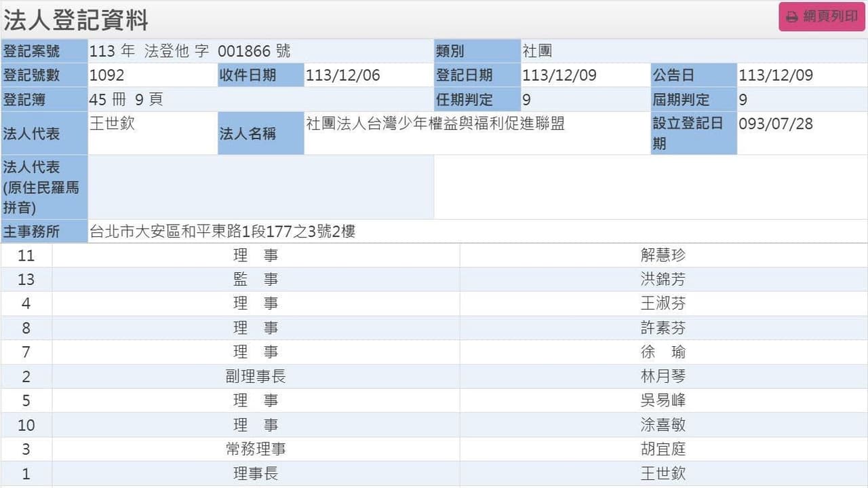This screenshot has height=488, width=868.
Task: Click the 類別 label cell
Action: pos(477,51)
